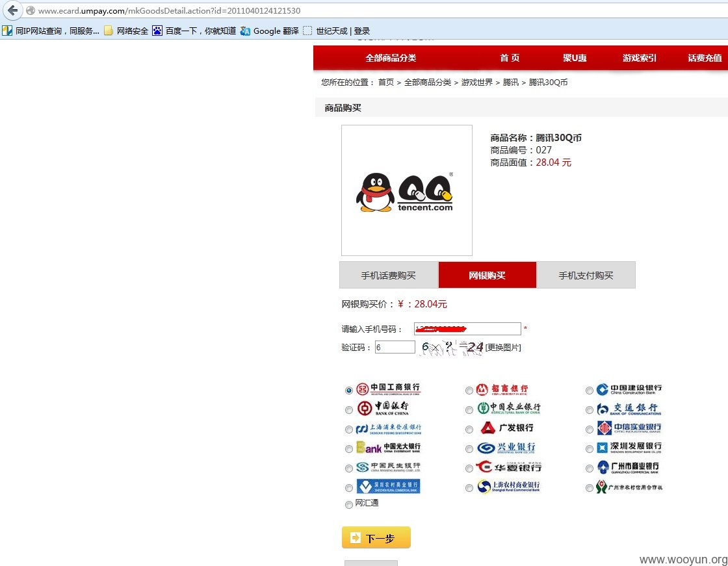
Task: Click the 广发银行 logo
Action: (506, 428)
